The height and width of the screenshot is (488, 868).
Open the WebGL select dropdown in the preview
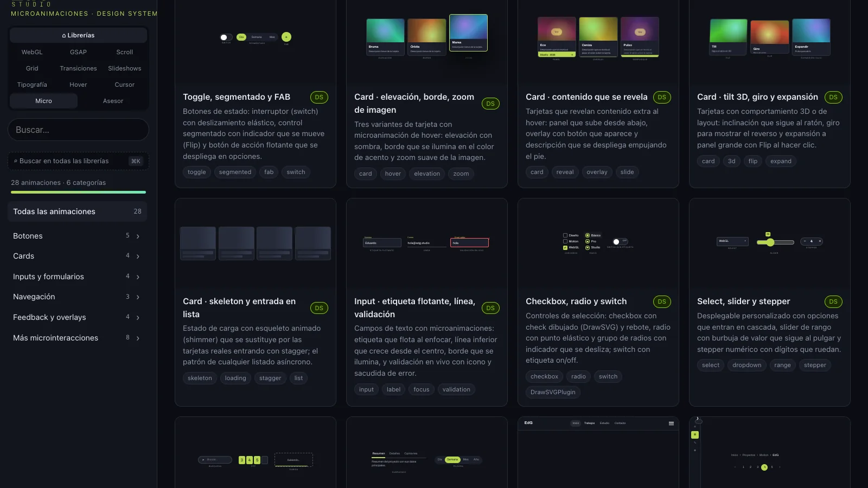[732, 241]
